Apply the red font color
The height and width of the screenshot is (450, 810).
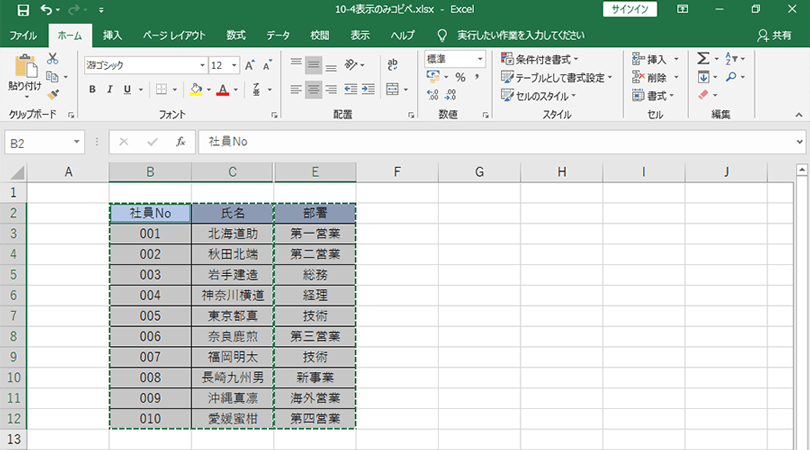point(223,89)
